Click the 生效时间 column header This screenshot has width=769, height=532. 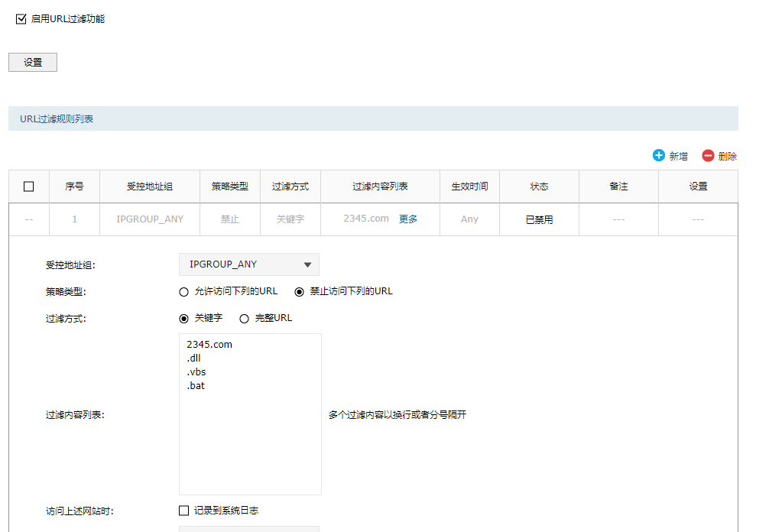(470, 187)
